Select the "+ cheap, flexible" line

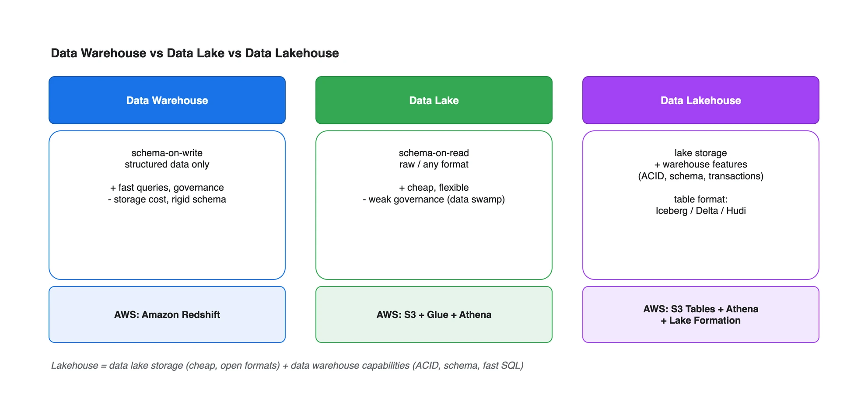434,188
